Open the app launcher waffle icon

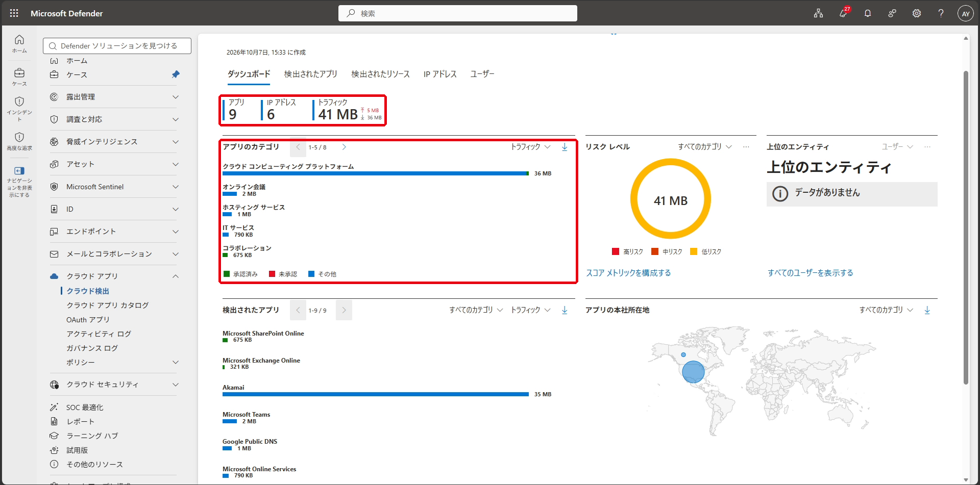pos(14,13)
